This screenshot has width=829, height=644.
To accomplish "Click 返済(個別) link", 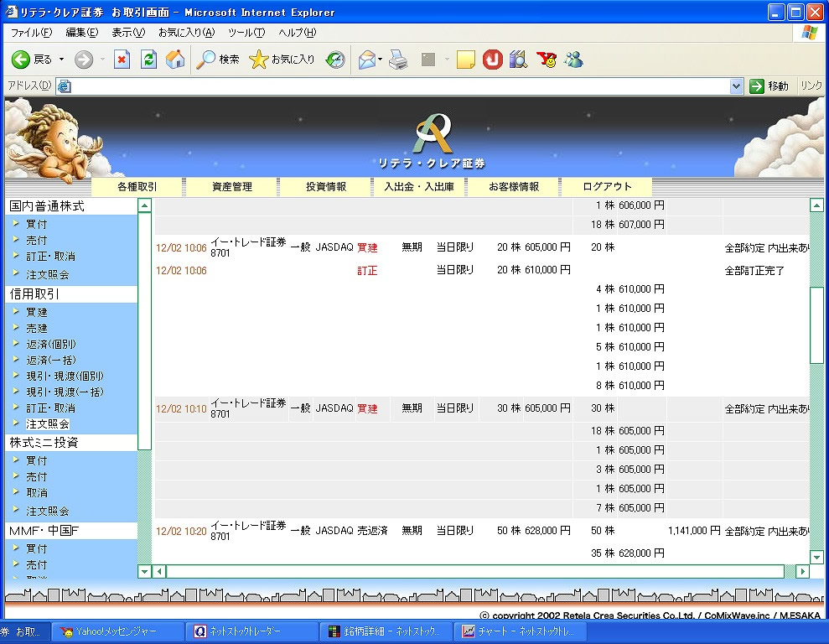I will tap(51, 344).
